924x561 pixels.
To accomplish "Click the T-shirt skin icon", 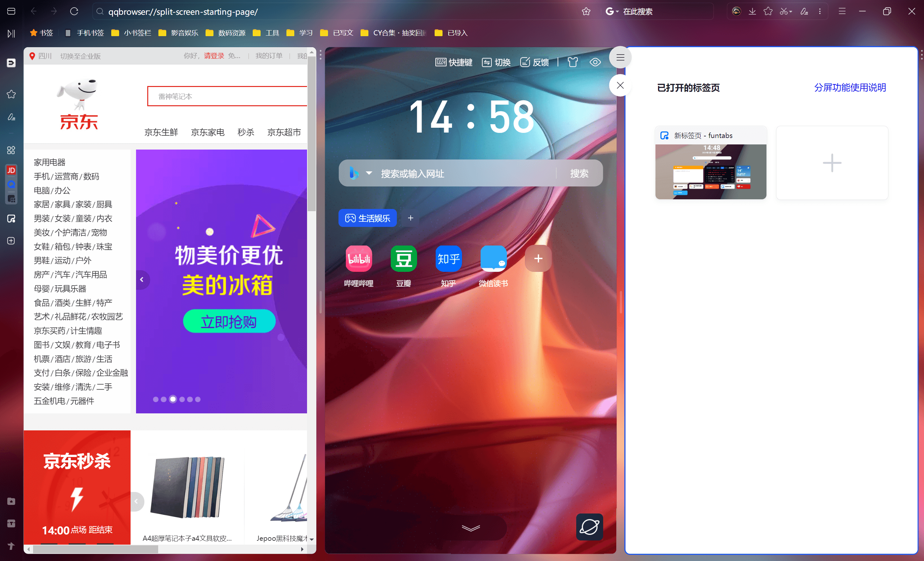I will coord(573,62).
